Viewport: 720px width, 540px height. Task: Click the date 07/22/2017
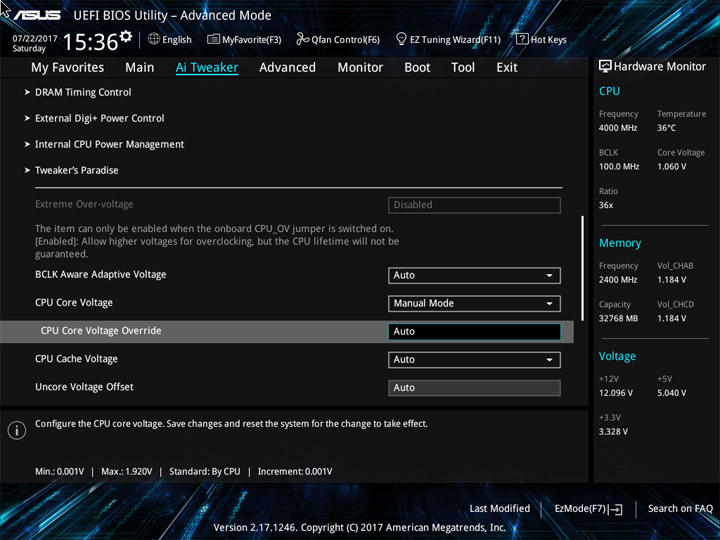click(35, 39)
